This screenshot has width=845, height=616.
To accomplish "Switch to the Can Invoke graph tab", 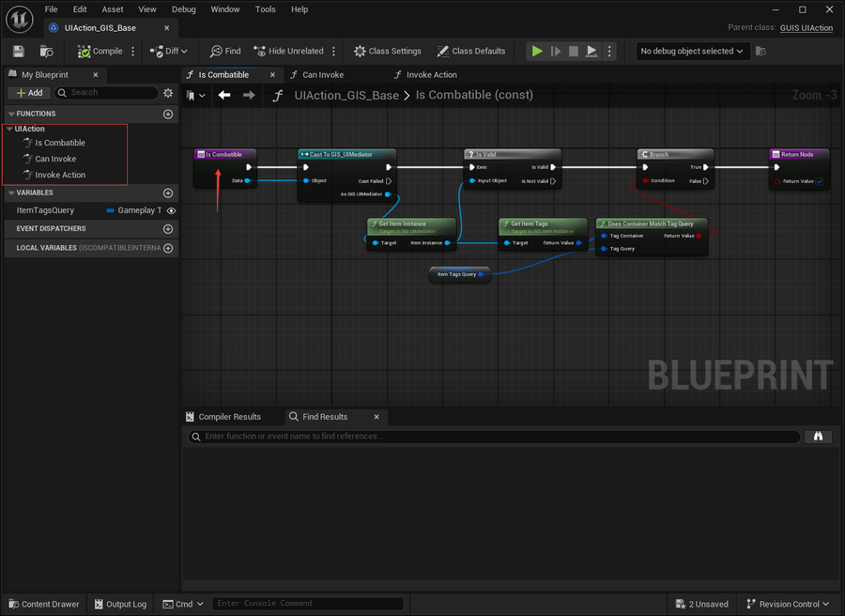I will [323, 75].
